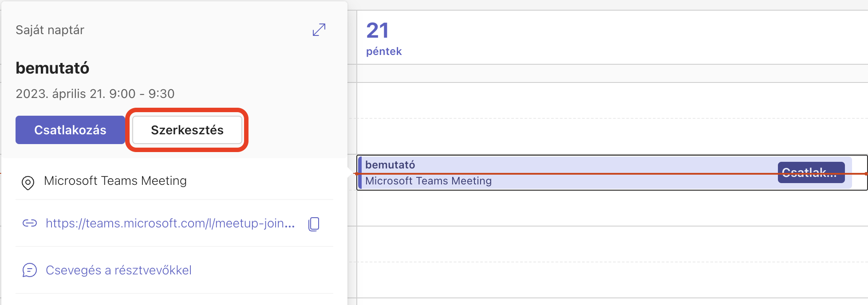
Task: Open Csevegés a résztvevőkkel chat
Action: pyautogui.click(x=118, y=270)
